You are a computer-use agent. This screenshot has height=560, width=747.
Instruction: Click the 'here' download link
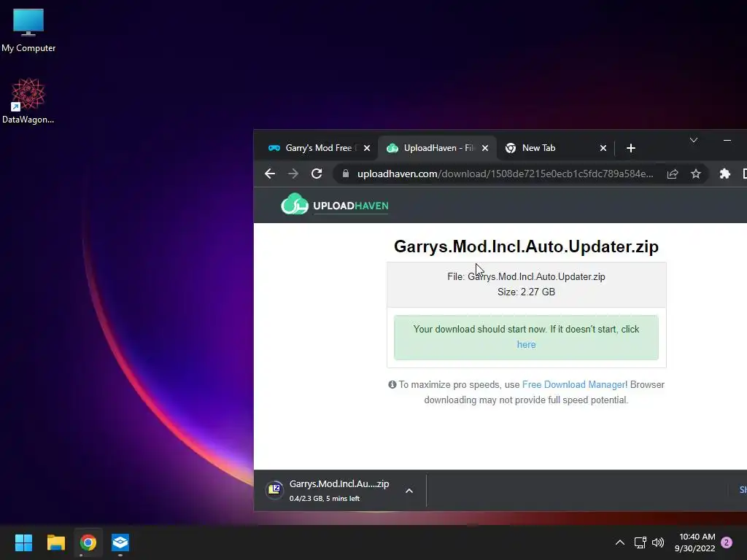(x=527, y=345)
